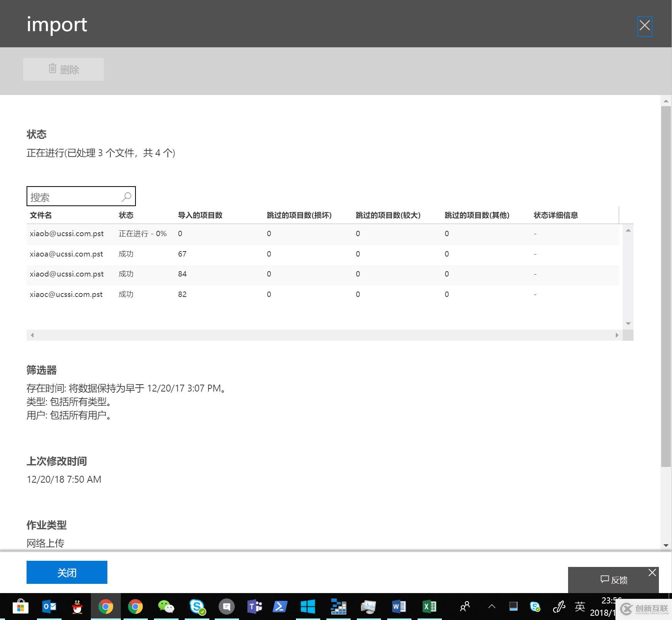
Task: Click 状态详细信息 column header
Action: coord(556,215)
